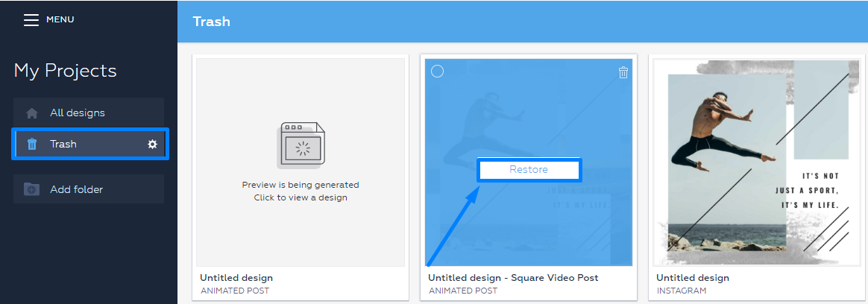Viewport: 868px width, 304px height.
Task: Click the trash can icon in sidebar
Action: (x=32, y=145)
